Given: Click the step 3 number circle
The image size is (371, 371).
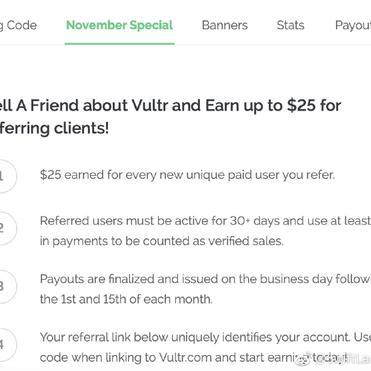Looking at the screenshot, I should [x=5, y=286].
